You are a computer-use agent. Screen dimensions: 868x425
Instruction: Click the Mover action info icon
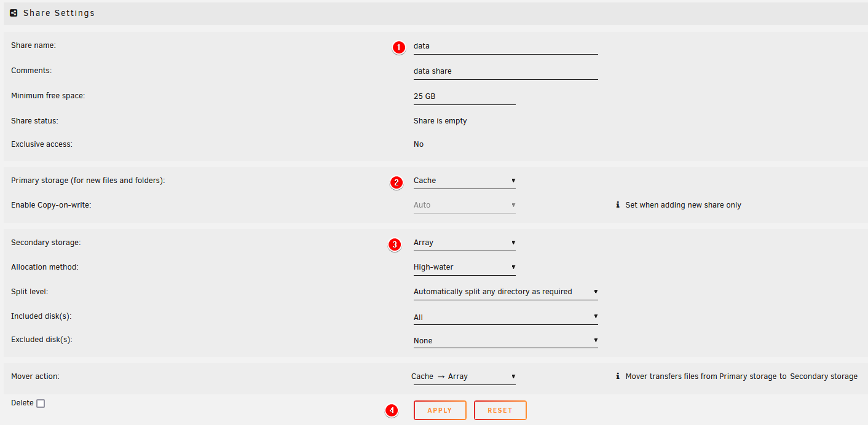617,376
